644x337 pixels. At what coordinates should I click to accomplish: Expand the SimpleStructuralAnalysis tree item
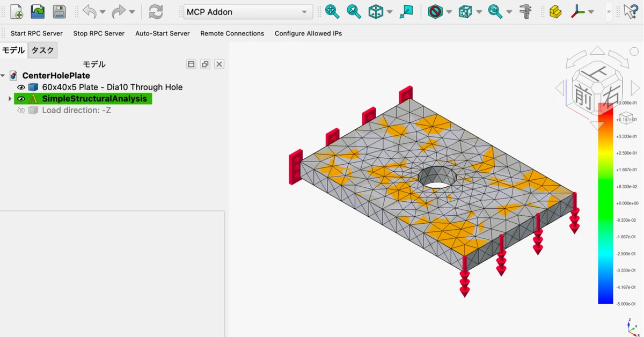tap(10, 99)
